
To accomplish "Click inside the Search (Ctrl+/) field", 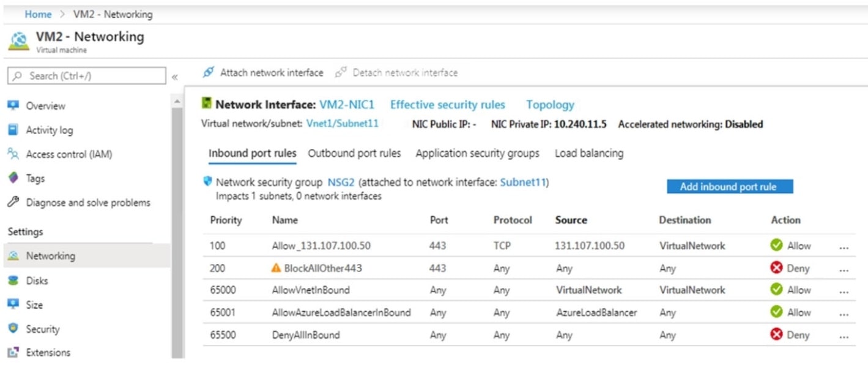I will click(x=86, y=75).
